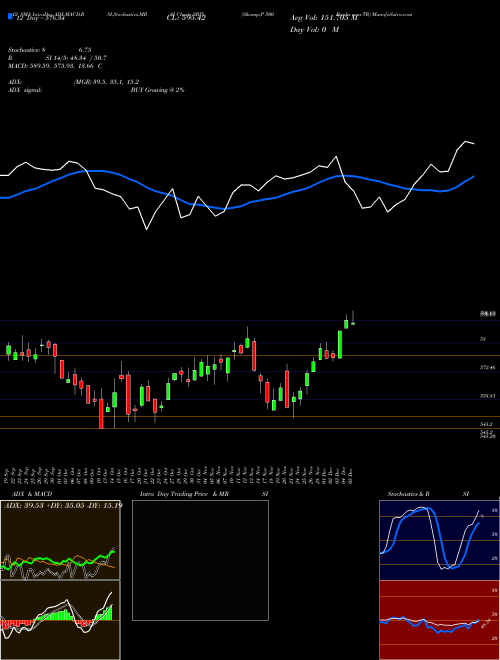Click the tall green breakout candle
This screenshot has width=500, height=660.
coord(340,344)
